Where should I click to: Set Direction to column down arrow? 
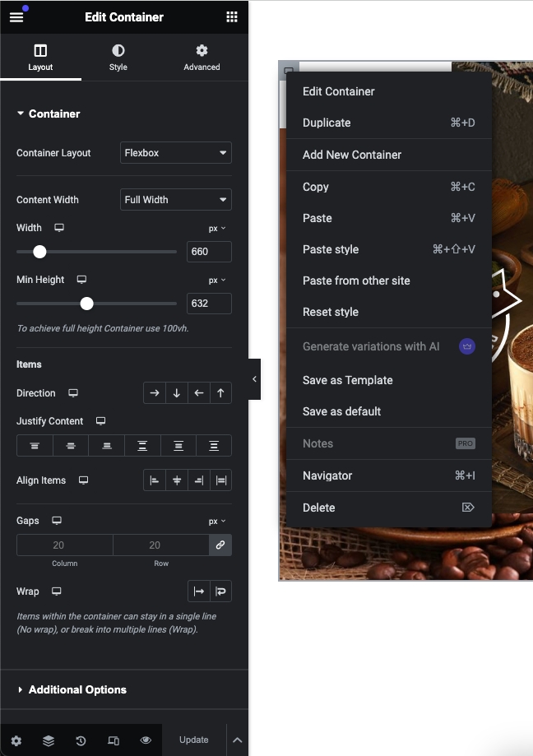(176, 393)
